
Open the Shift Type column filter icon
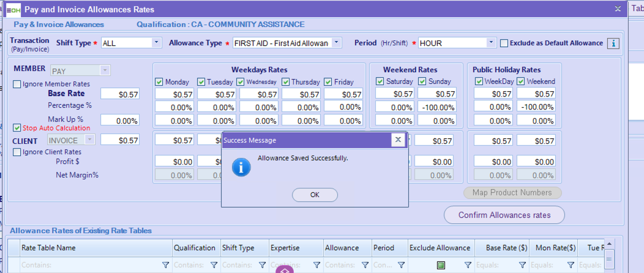click(x=262, y=265)
